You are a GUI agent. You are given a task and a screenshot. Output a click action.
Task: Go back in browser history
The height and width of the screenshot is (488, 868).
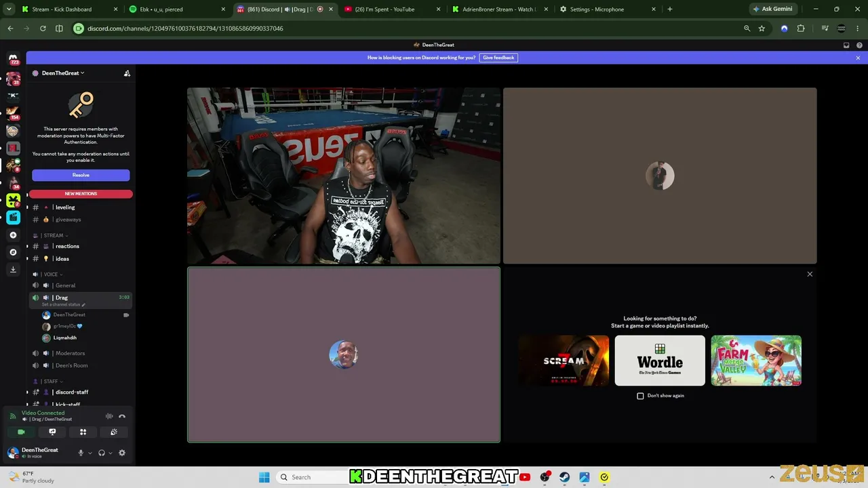tap(10, 28)
